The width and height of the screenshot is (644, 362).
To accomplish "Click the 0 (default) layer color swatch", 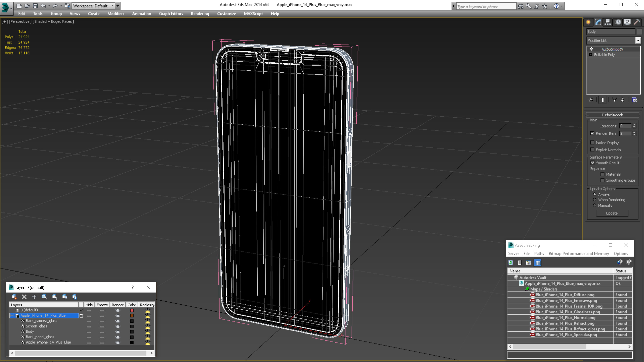I will click(132, 310).
